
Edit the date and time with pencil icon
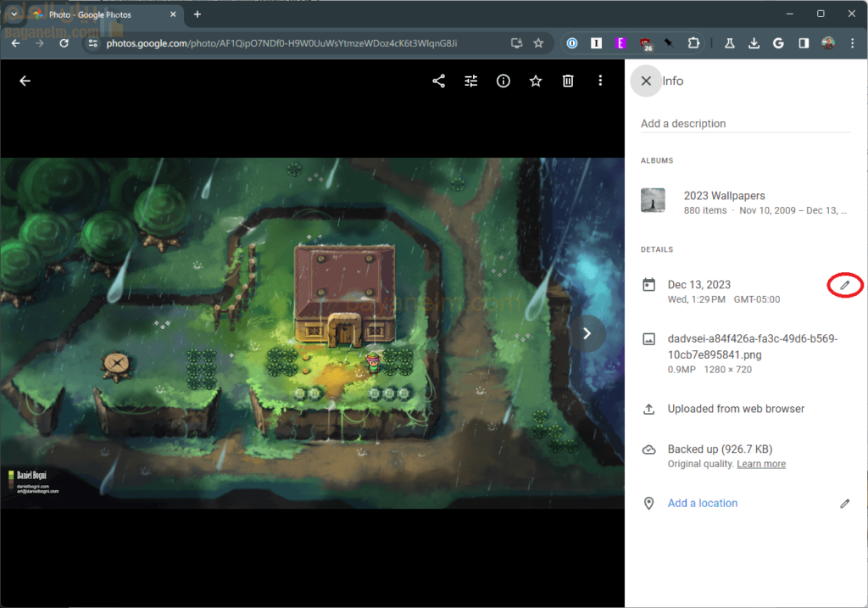844,286
